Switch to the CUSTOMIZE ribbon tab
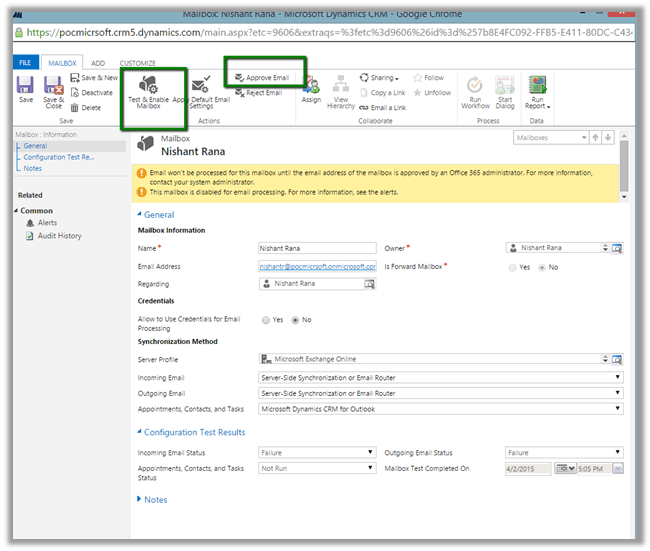This screenshot has height=551, width=650. [x=138, y=62]
